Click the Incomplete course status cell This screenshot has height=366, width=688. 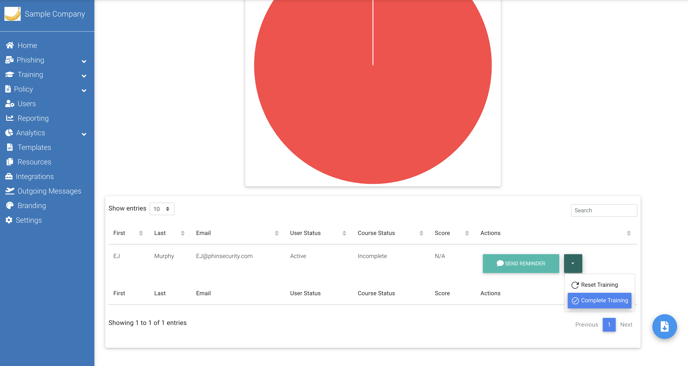tap(372, 256)
